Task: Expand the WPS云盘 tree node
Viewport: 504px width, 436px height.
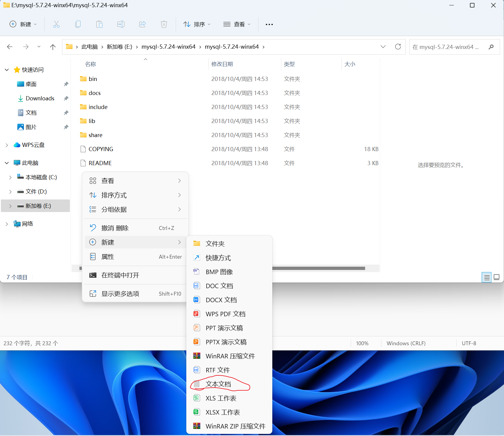Action: pos(7,145)
